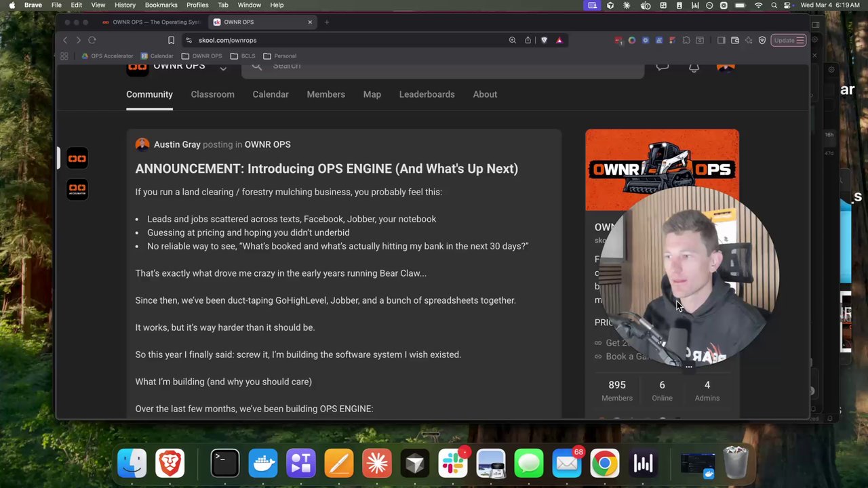868x488 pixels.
Task: Expand the OWNR OPS community name dropdown
Action: coord(223,67)
